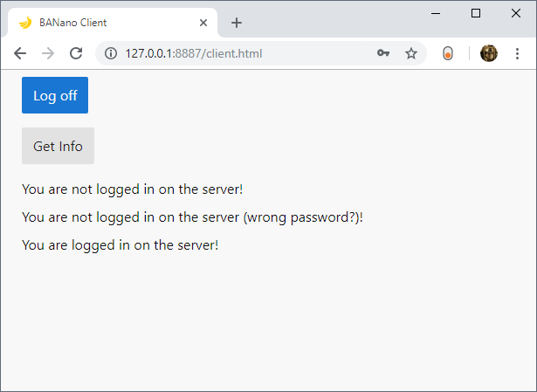Open the profile avatar menu

(489, 53)
